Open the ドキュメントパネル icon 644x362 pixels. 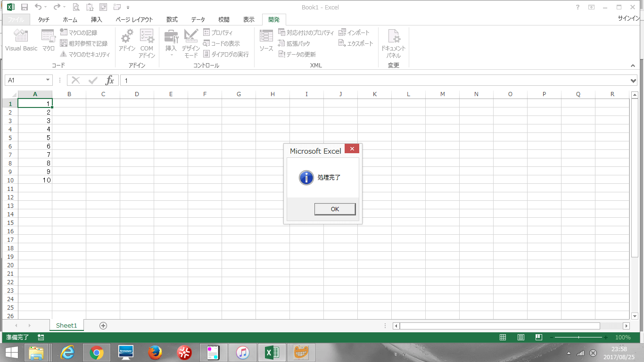393,42
